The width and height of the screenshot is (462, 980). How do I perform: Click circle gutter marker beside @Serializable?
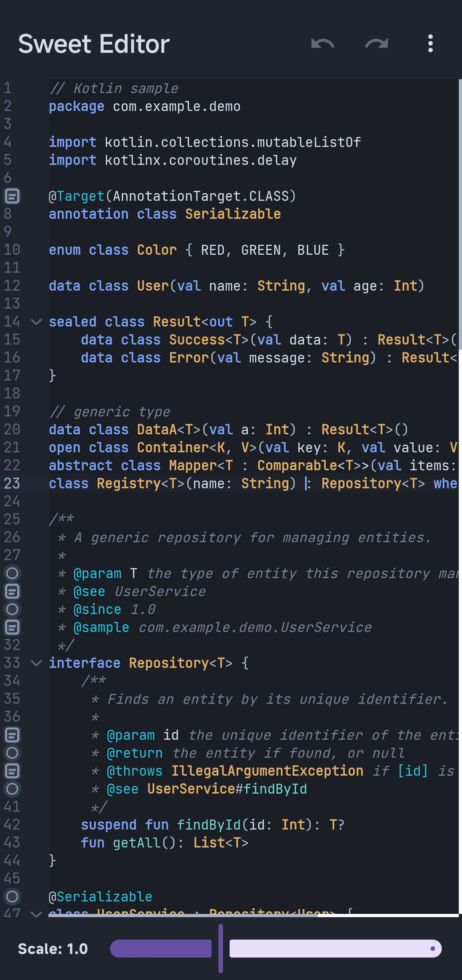point(13,896)
